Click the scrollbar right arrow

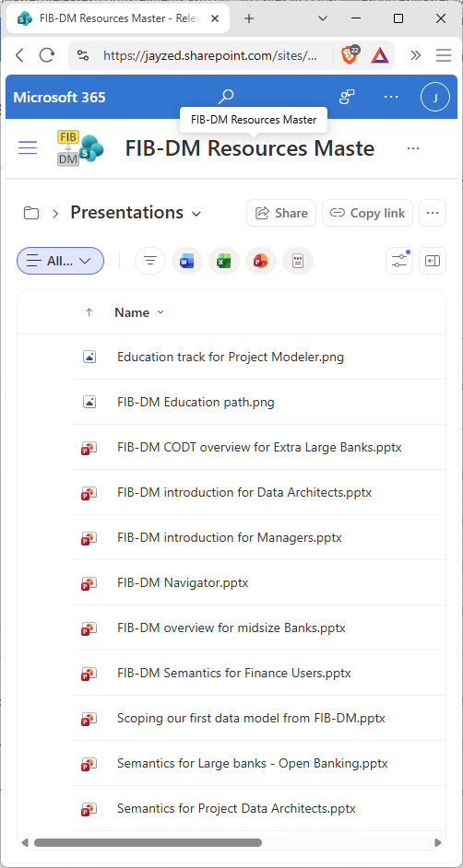coord(438,843)
